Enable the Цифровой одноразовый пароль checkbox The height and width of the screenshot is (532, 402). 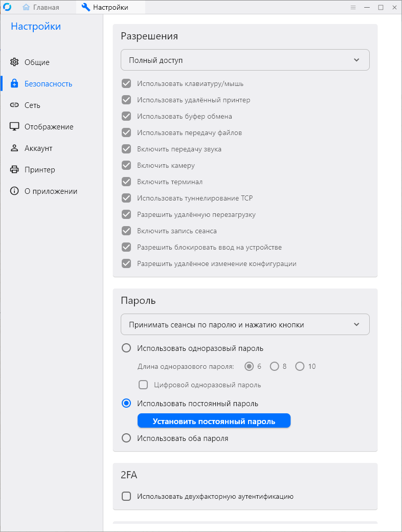[144, 385]
